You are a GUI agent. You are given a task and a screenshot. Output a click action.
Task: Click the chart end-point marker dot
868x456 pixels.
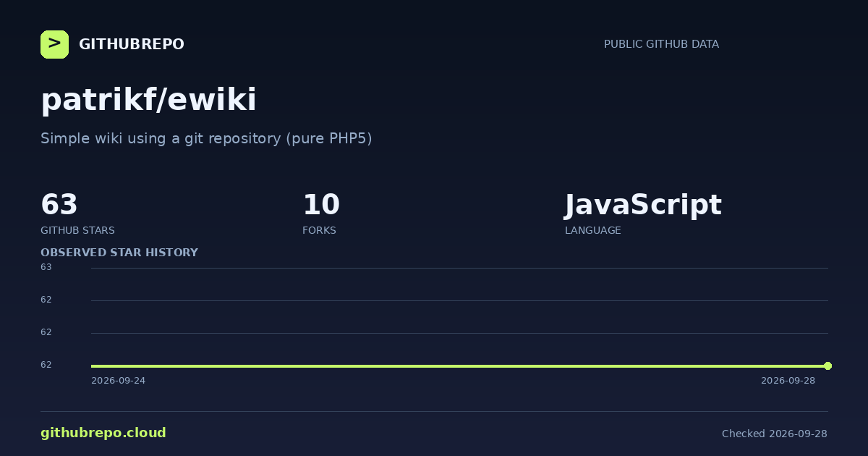click(827, 366)
